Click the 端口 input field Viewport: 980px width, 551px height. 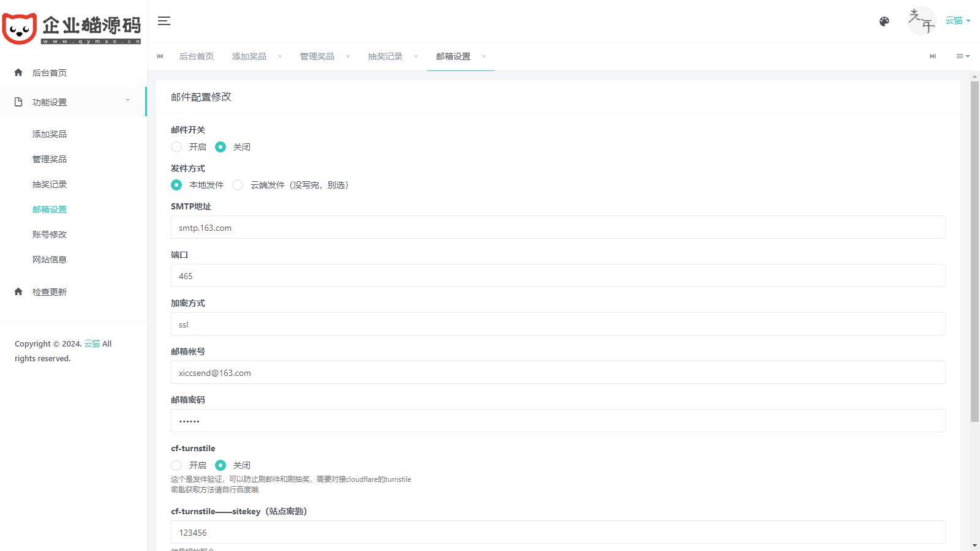[x=558, y=275]
